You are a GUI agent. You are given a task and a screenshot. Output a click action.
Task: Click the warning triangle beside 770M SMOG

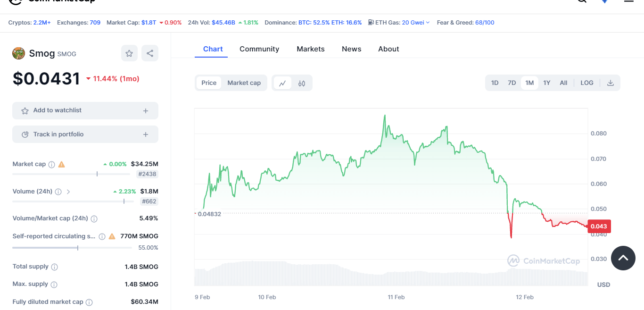tap(112, 236)
